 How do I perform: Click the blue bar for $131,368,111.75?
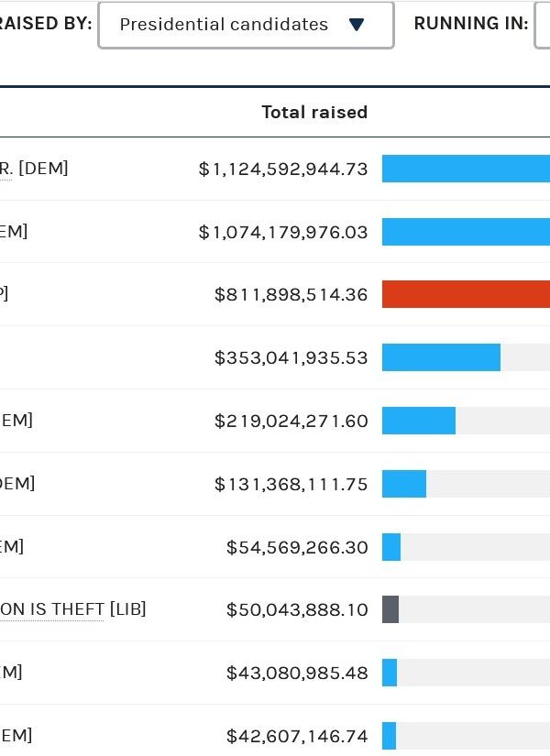pos(404,484)
